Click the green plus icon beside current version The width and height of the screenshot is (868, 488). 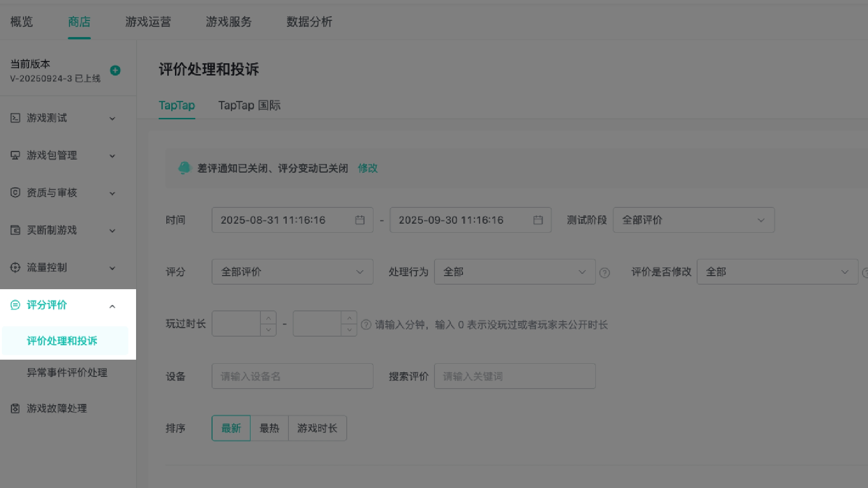click(115, 70)
